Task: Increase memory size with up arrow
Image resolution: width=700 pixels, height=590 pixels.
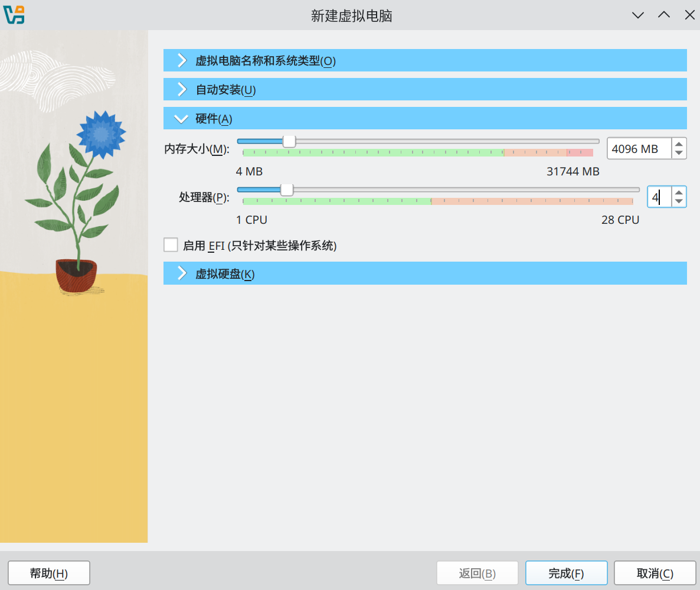Action: click(x=679, y=144)
